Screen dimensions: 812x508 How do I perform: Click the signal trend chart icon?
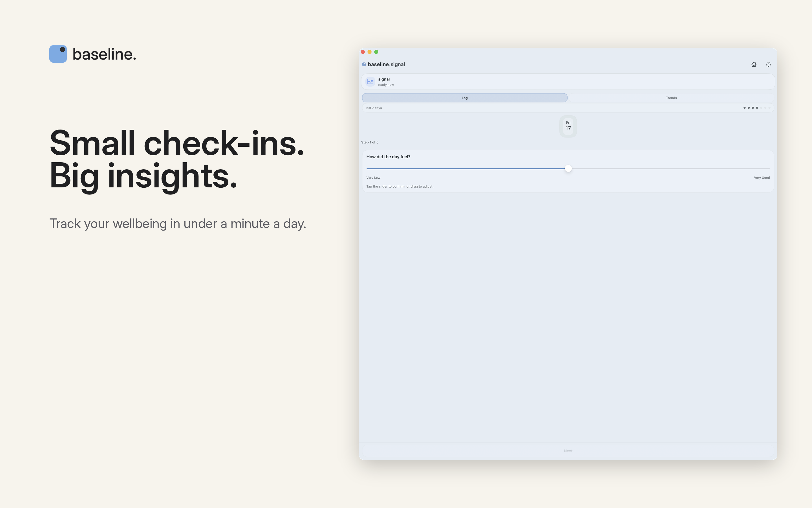click(x=370, y=82)
